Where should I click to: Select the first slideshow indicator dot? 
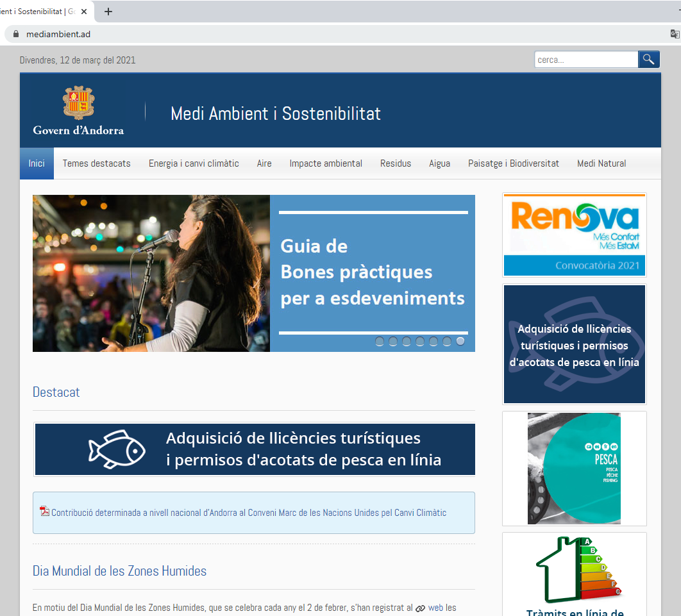[380, 342]
